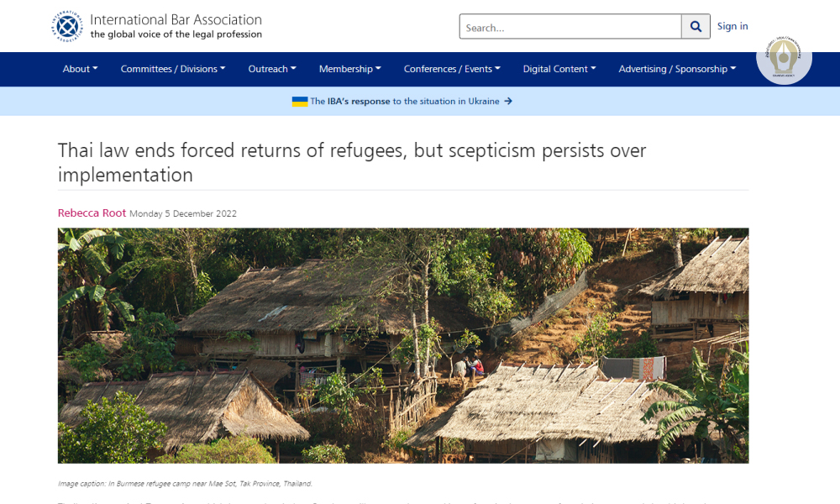
Task: Click the circular pen nib badge
Action: 784,57
